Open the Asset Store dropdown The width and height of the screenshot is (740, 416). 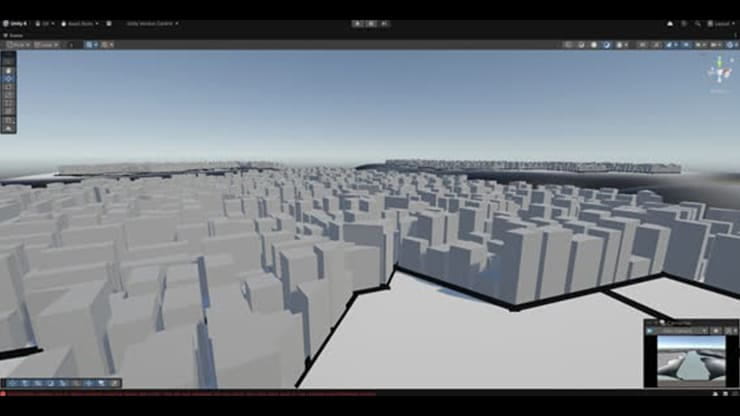coord(82,23)
